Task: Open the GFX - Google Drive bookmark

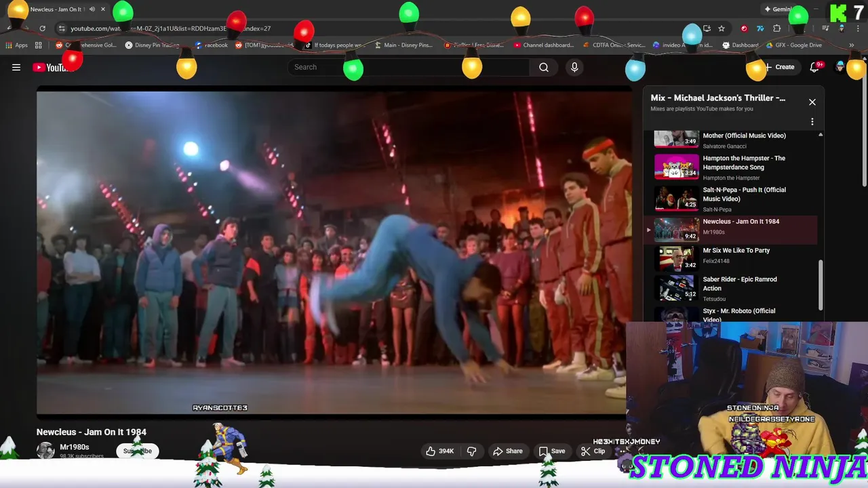Action: click(794, 45)
